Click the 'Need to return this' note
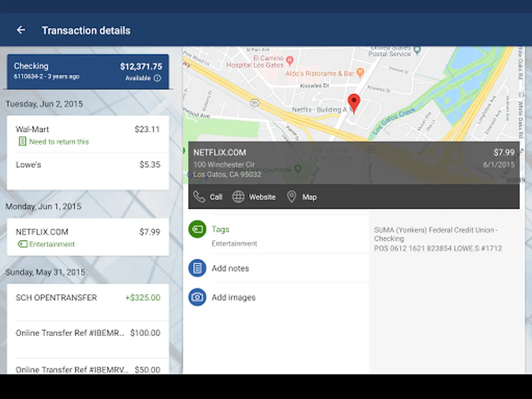532x399 pixels. pos(59,142)
